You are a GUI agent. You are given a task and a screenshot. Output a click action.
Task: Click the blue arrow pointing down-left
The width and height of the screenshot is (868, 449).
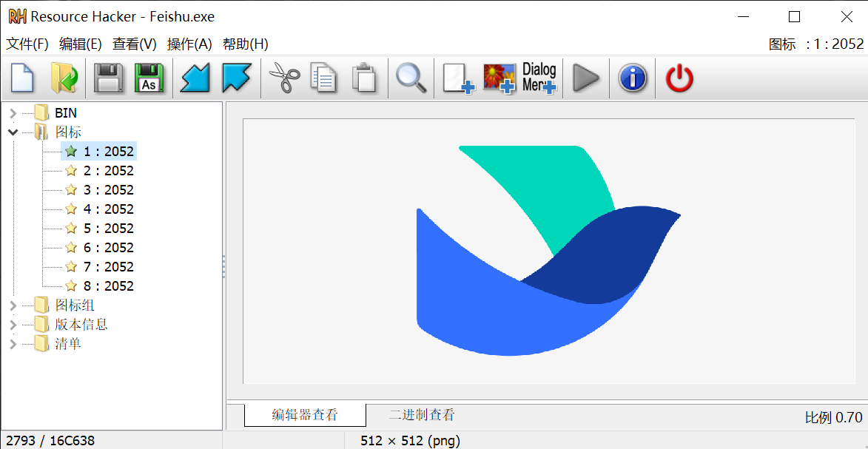[195, 78]
